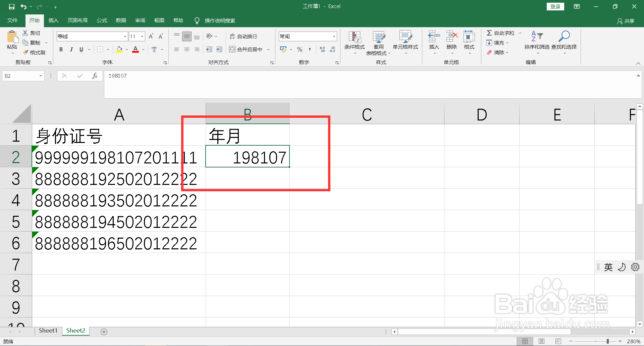The image size is (644, 346).
Task: Open the font size dropdown
Action: pos(143,36)
